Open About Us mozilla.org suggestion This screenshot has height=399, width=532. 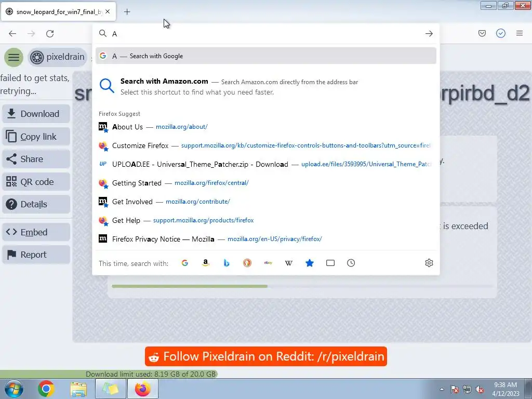(266, 127)
